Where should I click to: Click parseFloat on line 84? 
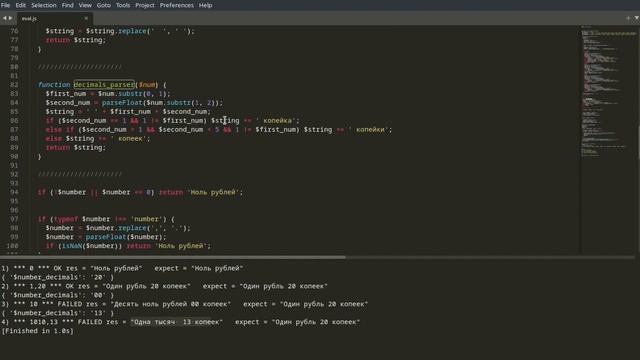[122, 102]
